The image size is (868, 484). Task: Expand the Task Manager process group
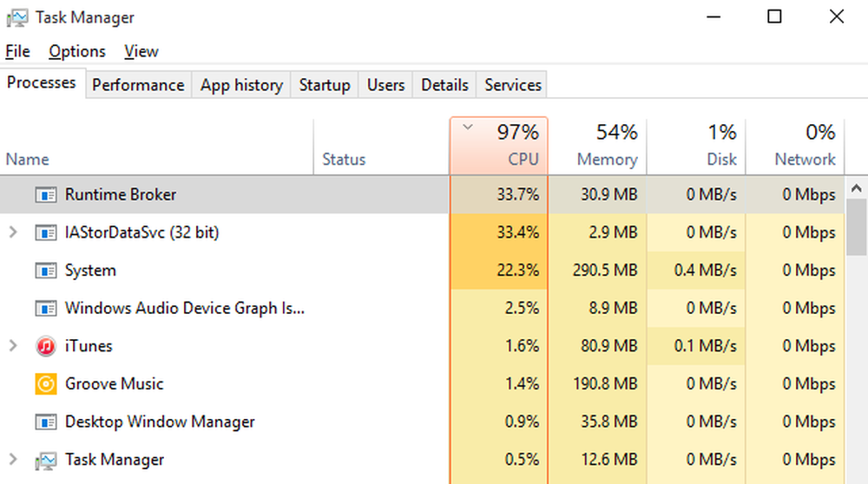click(x=13, y=460)
